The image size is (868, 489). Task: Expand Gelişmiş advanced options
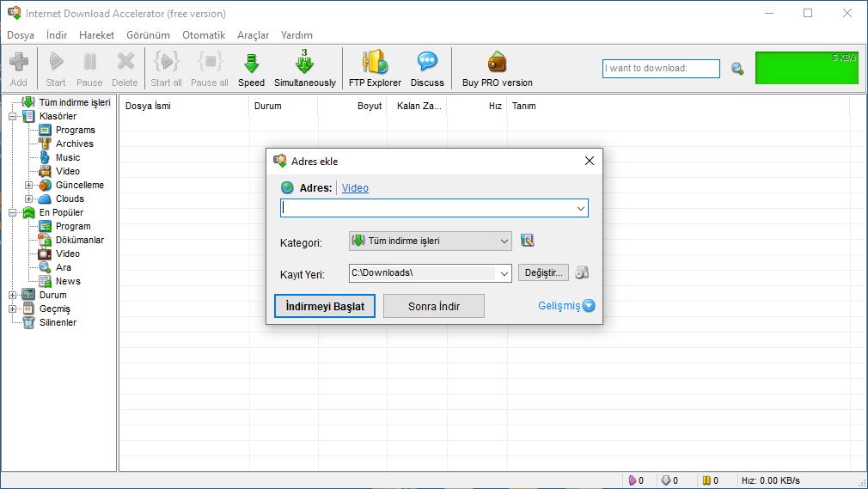(x=566, y=306)
